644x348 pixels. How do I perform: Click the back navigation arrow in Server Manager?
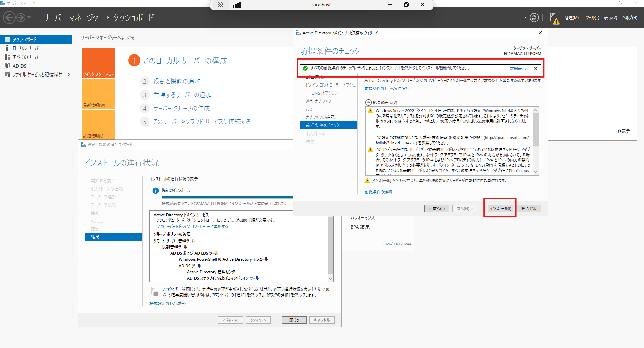pyautogui.click(x=10, y=17)
